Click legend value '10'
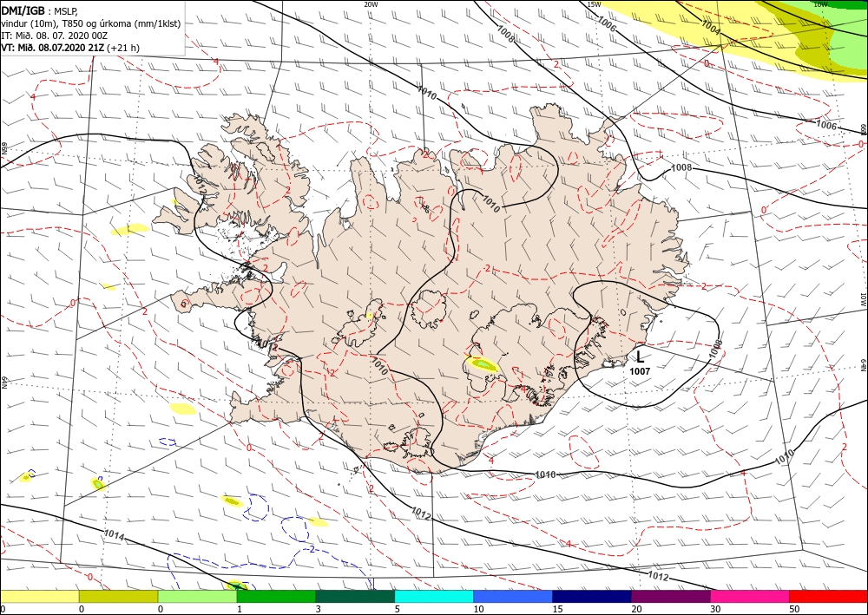Viewport: 868px width, 615px height. click(x=478, y=609)
